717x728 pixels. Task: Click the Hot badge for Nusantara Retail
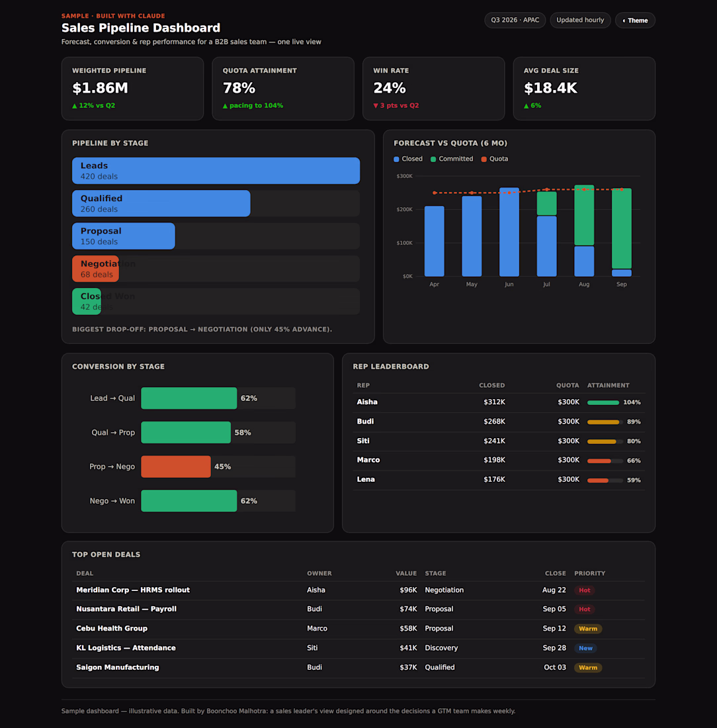584,609
